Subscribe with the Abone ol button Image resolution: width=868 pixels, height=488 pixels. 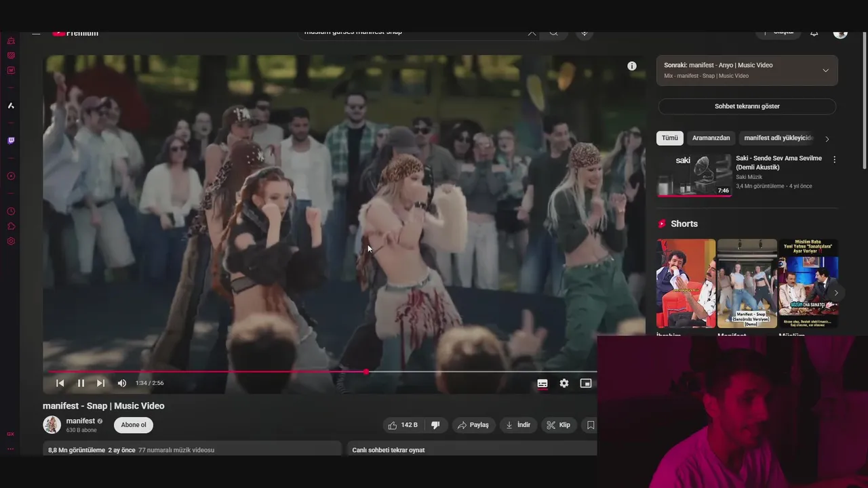(134, 425)
